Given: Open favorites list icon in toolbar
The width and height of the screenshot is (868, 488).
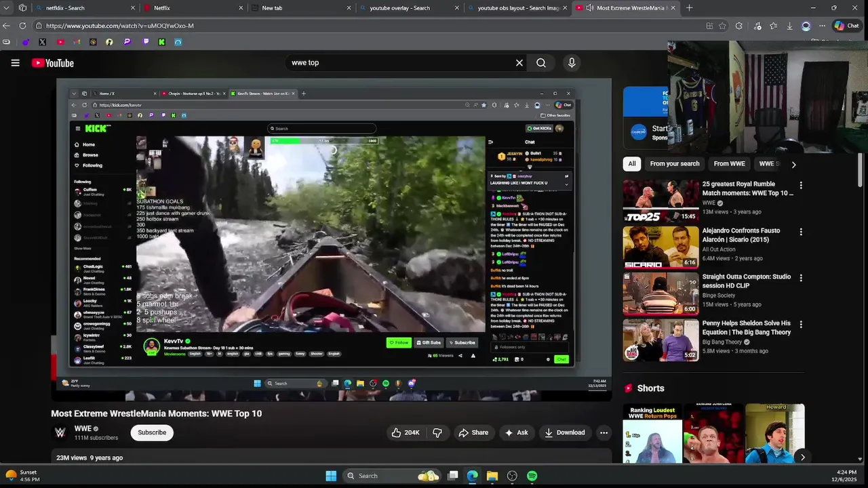Looking at the screenshot, I should point(774,26).
